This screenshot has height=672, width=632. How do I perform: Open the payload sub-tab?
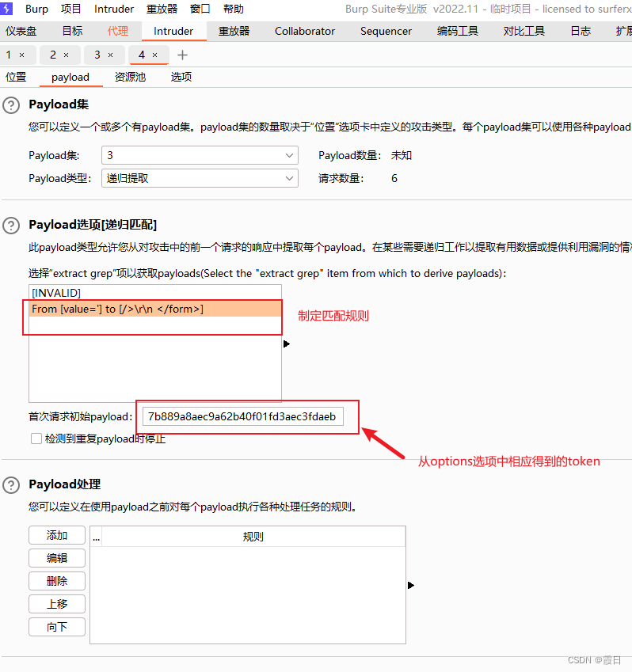70,77
